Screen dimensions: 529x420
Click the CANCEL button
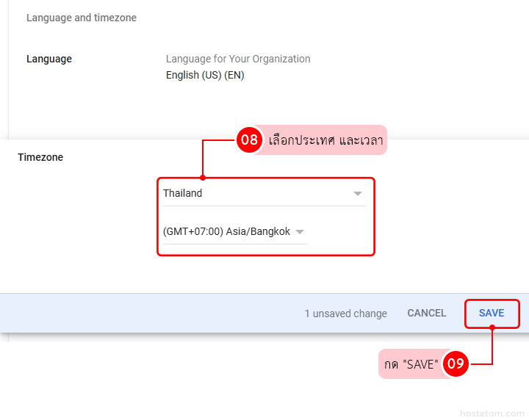point(427,313)
